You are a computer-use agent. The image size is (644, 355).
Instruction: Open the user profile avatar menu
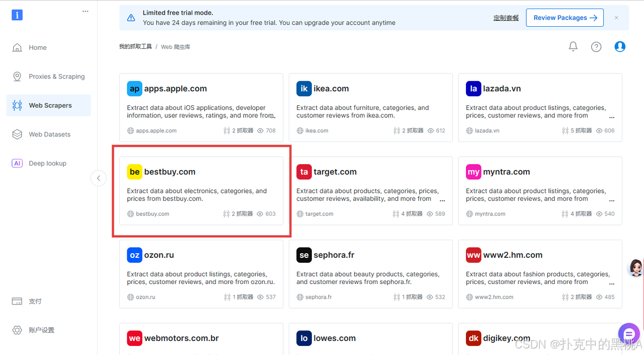(620, 47)
